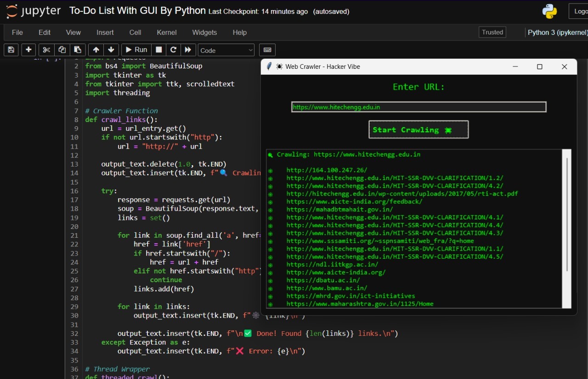Restart the kernel using the refresh icon
588x379 pixels.
click(x=173, y=50)
